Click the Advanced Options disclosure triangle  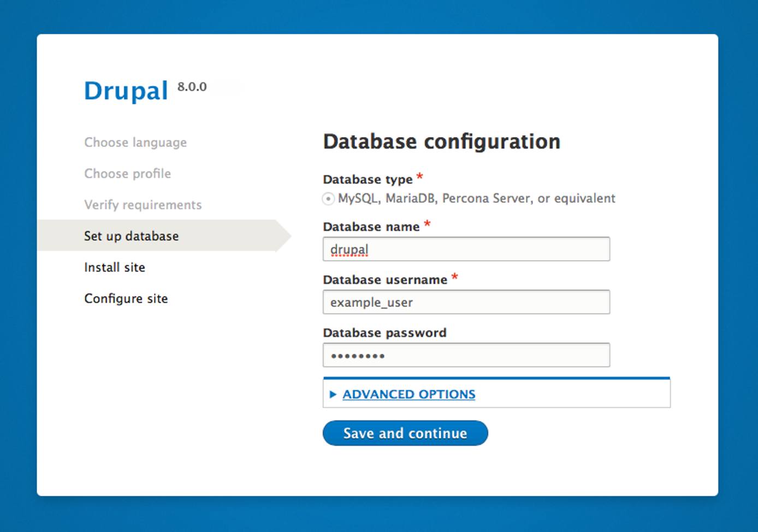coord(332,394)
